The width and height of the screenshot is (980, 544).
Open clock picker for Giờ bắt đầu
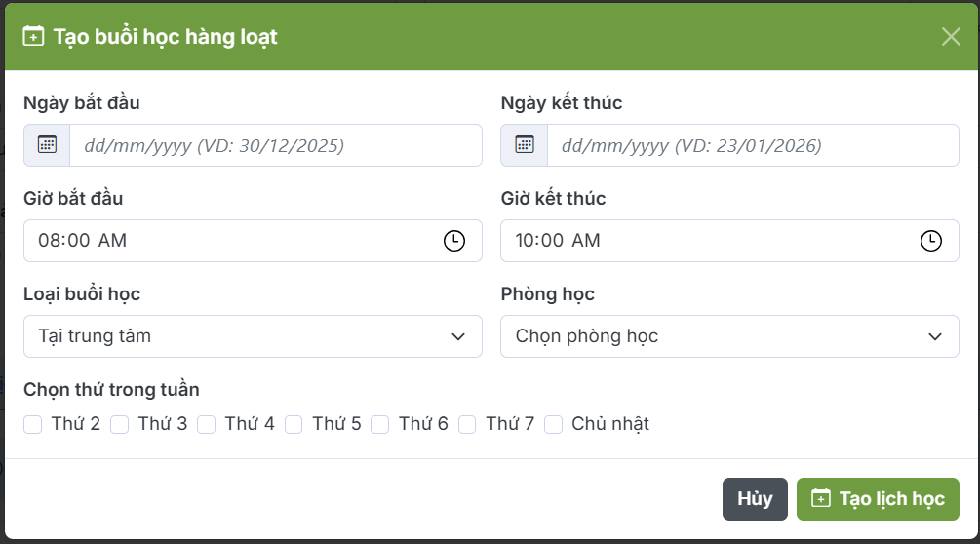(454, 241)
